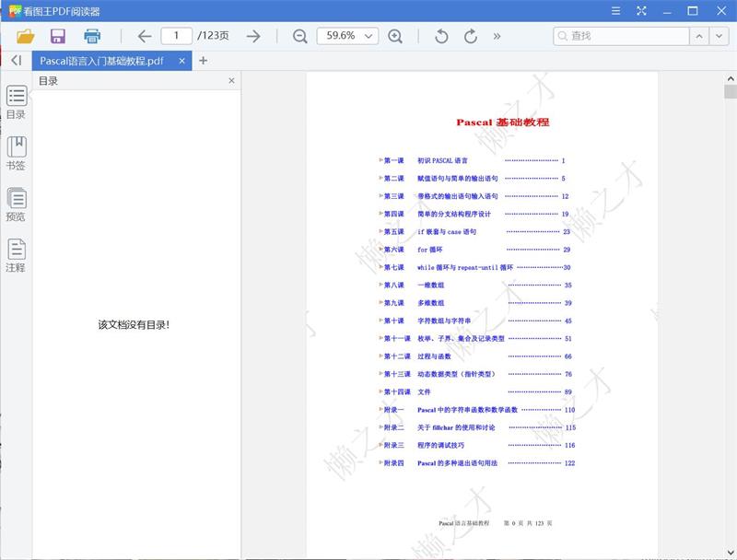
Task: Print the PDF with the printer icon
Action: [92, 36]
